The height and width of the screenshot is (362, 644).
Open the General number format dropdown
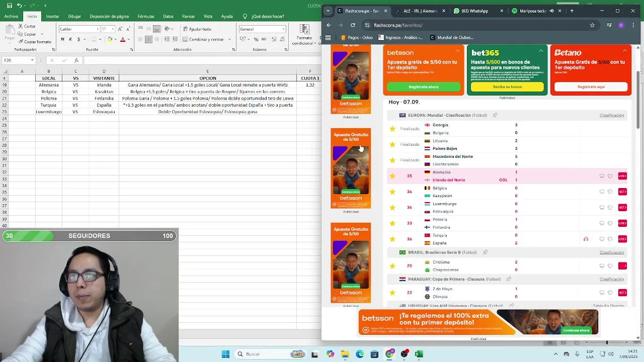(x=283, y=29)
